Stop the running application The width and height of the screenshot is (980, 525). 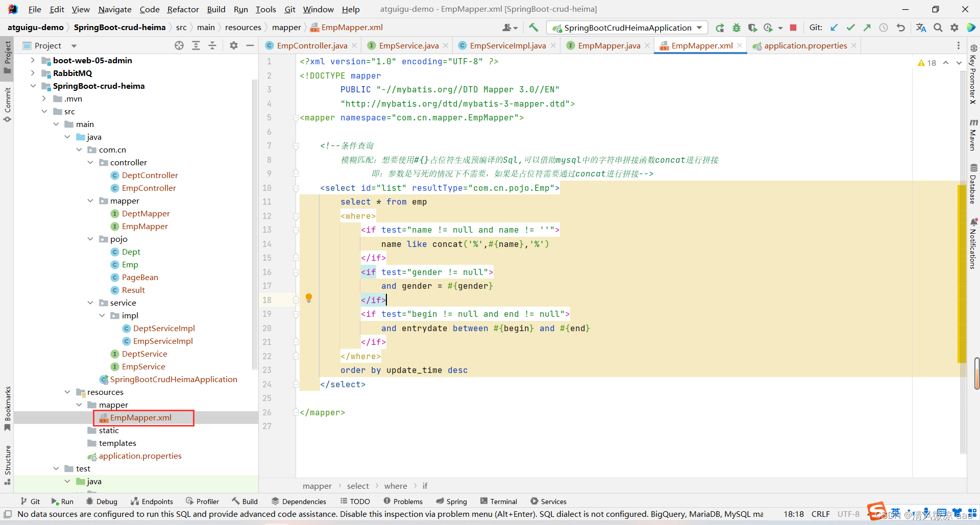coord(793,28)
